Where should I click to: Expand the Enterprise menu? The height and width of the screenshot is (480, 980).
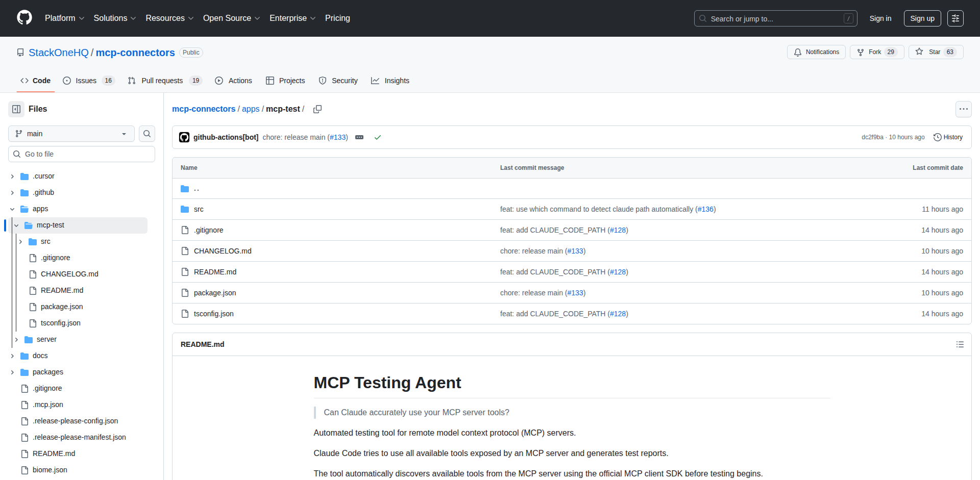292,18
